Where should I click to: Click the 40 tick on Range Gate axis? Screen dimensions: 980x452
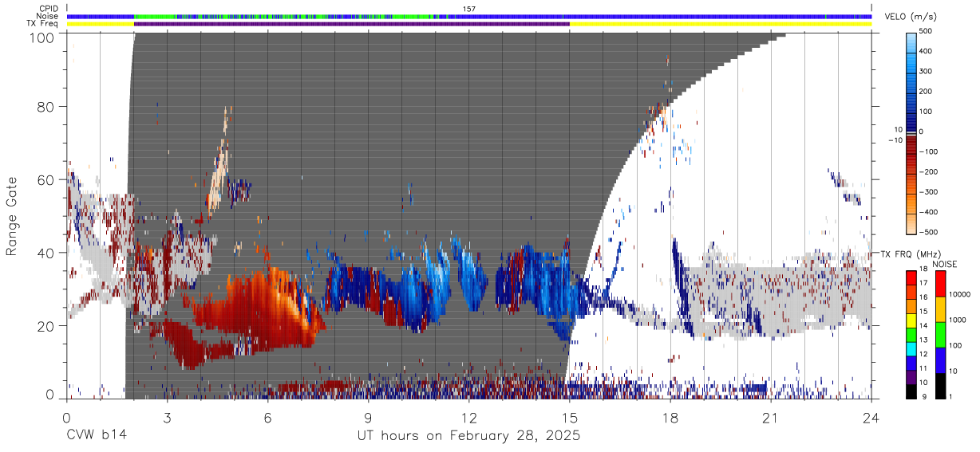point(47,252)
